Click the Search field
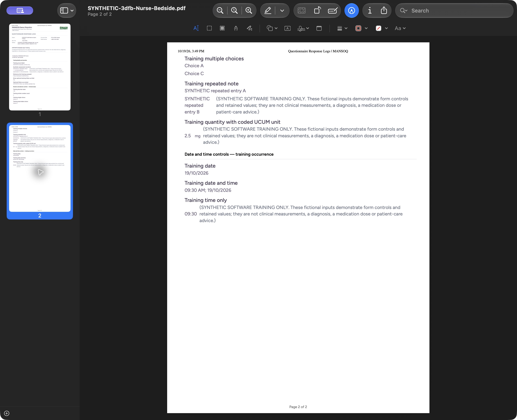The image size is (517, 420). [454, 11]
